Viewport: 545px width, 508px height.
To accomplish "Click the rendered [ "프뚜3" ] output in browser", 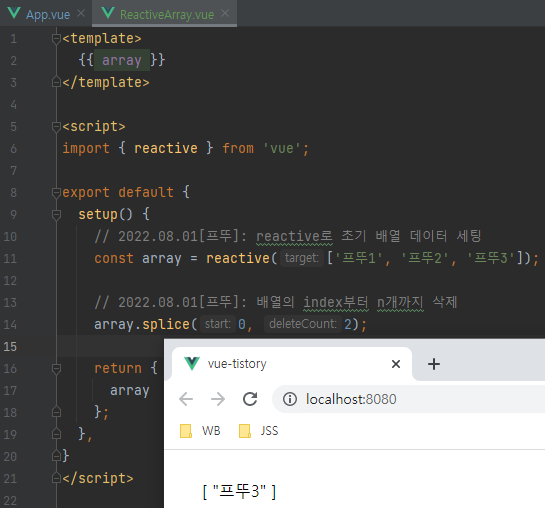I will tap(239, 491).
